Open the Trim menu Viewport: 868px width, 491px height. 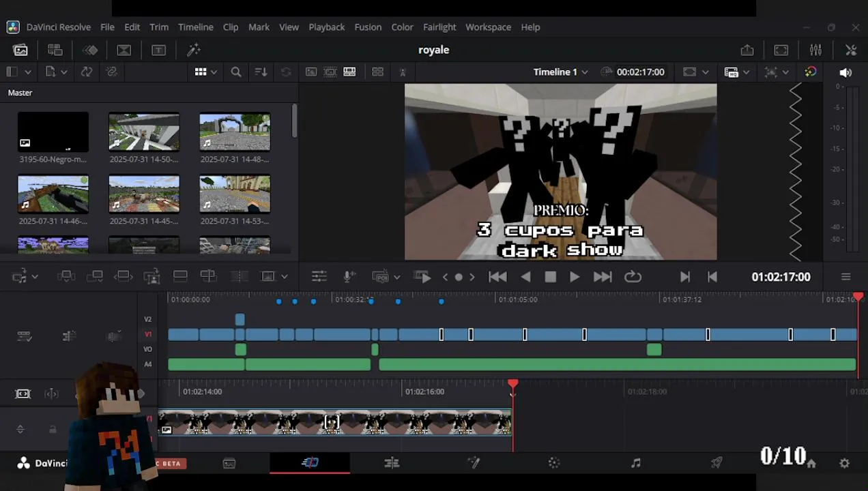tap(159, 27)
